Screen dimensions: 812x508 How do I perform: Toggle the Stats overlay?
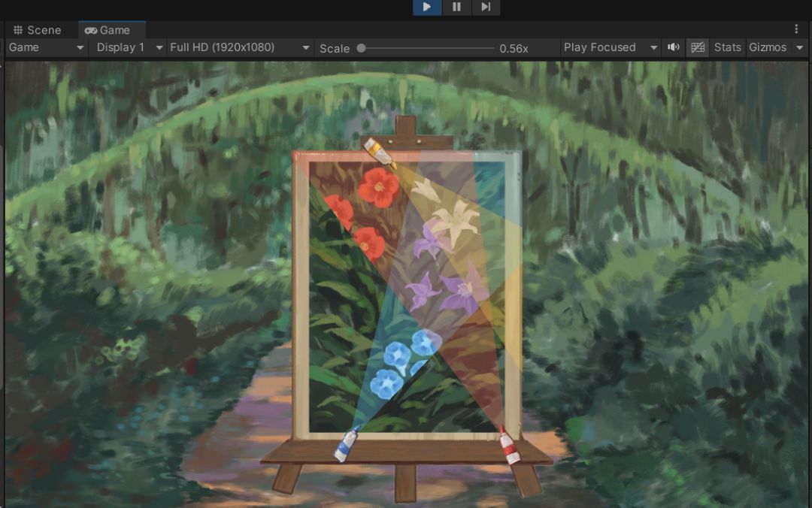[x=728, y=47]
